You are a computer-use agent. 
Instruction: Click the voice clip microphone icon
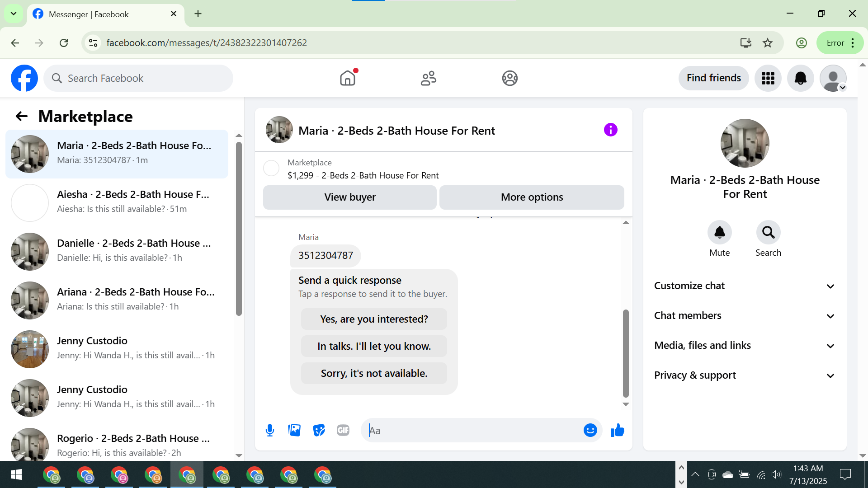point(270,430)
